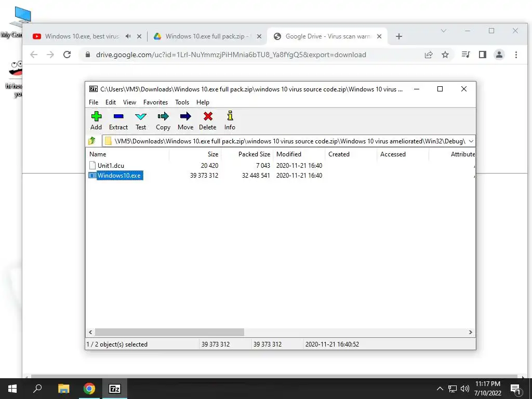Go up one folder level in 7-Zip
This screenshot has width=532, height=399.
[x=92, y=141]
